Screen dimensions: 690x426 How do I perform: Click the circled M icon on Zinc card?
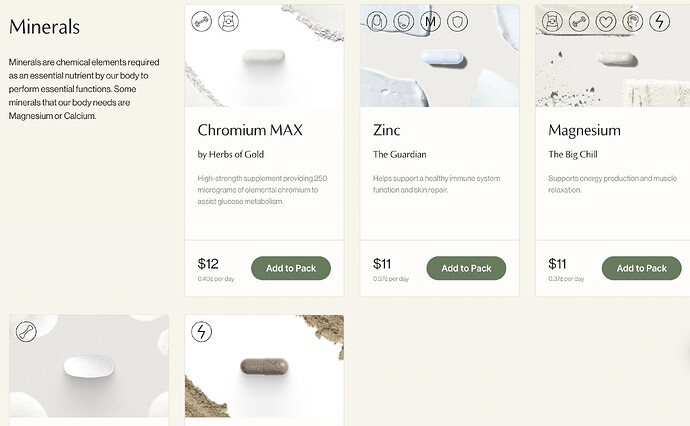431,21
